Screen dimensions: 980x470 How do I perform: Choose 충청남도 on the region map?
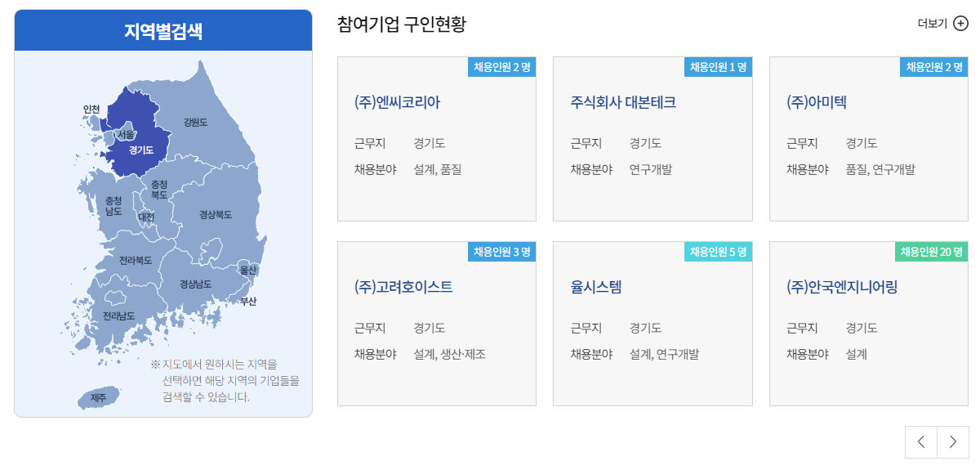(x=113, y=206)
